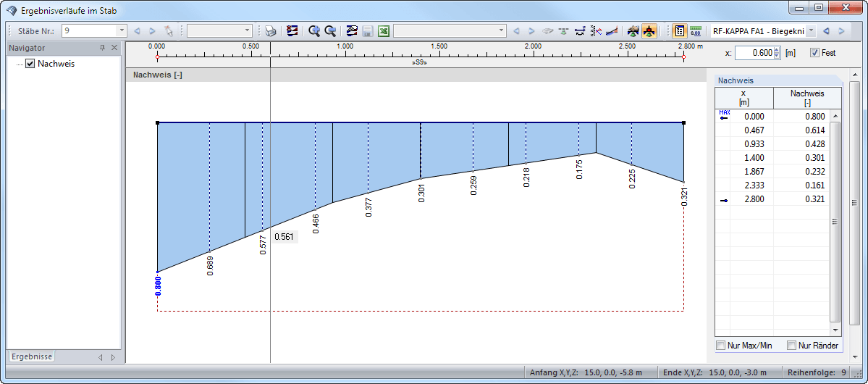868x384 pixels.
Task: Select the table row with x 0.000
Action: coord(772,117)
